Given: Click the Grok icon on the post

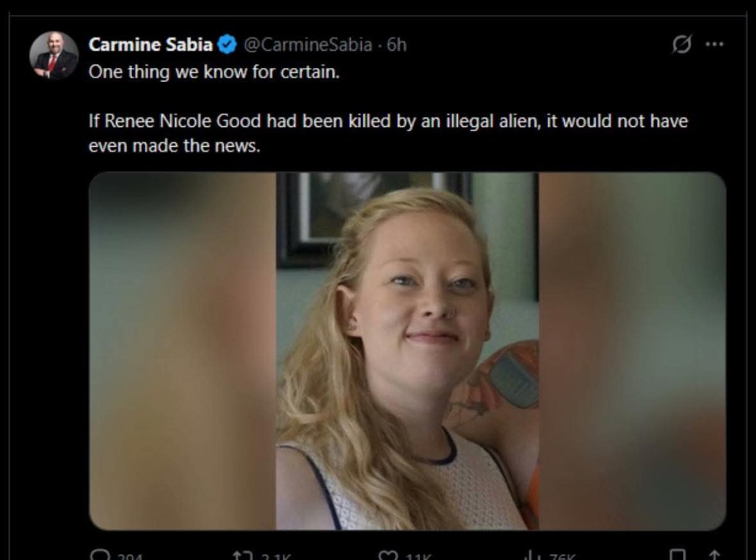Looking at the screenshot, I should tap(681, 44).
